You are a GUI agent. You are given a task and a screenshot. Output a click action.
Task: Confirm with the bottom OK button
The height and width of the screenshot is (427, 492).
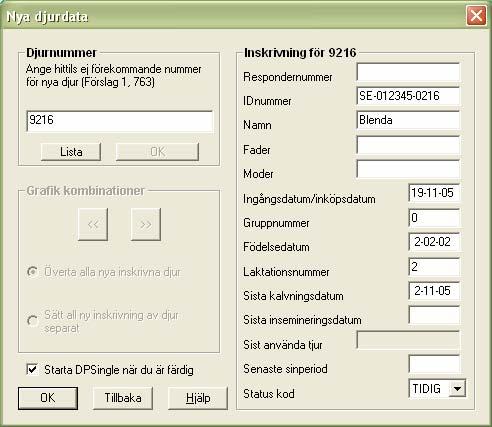click(48, 398)
